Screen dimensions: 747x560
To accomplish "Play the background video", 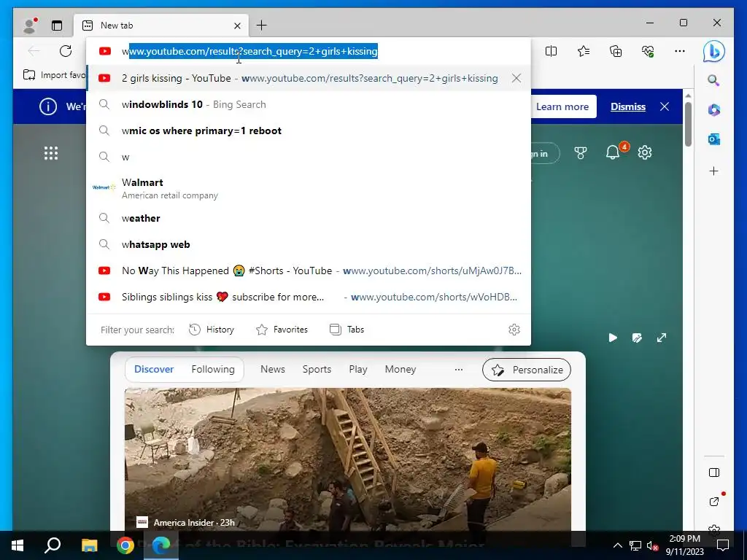I will [613, 338].
